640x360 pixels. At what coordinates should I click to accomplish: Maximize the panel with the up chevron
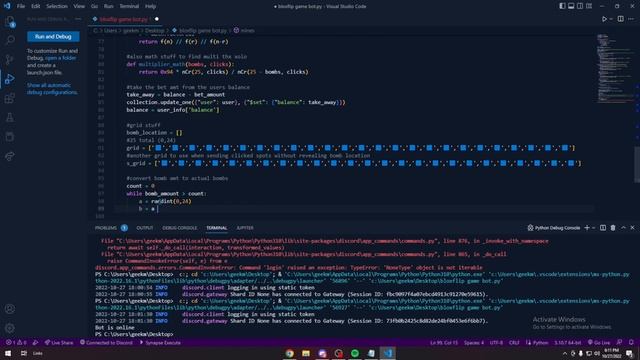coord(623,228)
